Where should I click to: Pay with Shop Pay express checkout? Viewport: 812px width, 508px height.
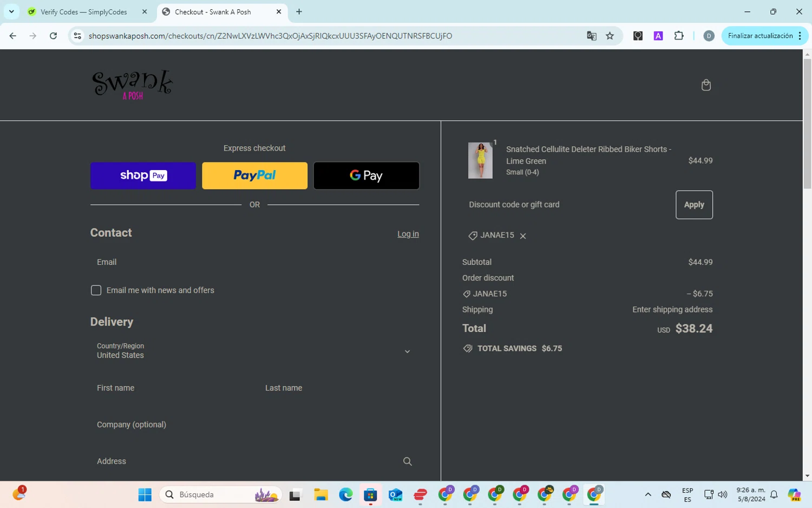click(143, 175)
